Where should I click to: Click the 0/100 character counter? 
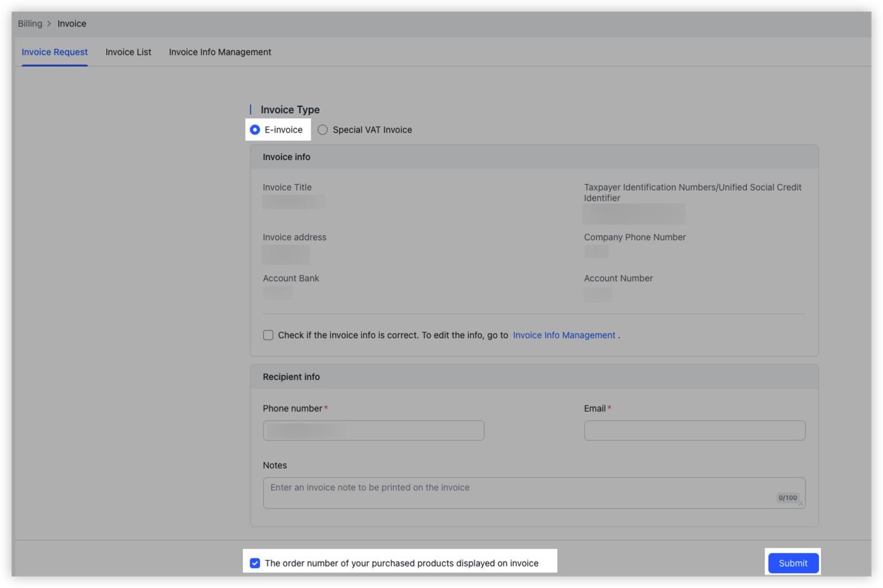(787, 498)
